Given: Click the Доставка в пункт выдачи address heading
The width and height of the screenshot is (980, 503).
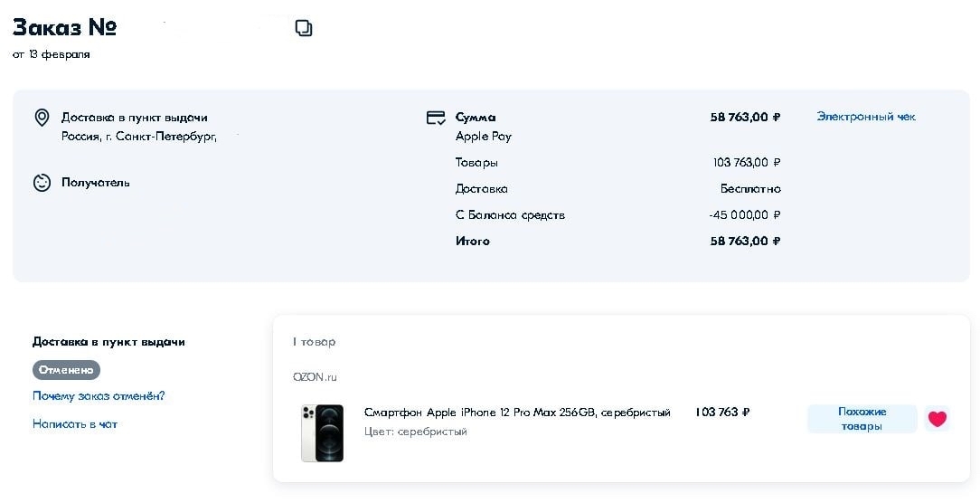Looking at the screenshot, I should click(135, 118).
